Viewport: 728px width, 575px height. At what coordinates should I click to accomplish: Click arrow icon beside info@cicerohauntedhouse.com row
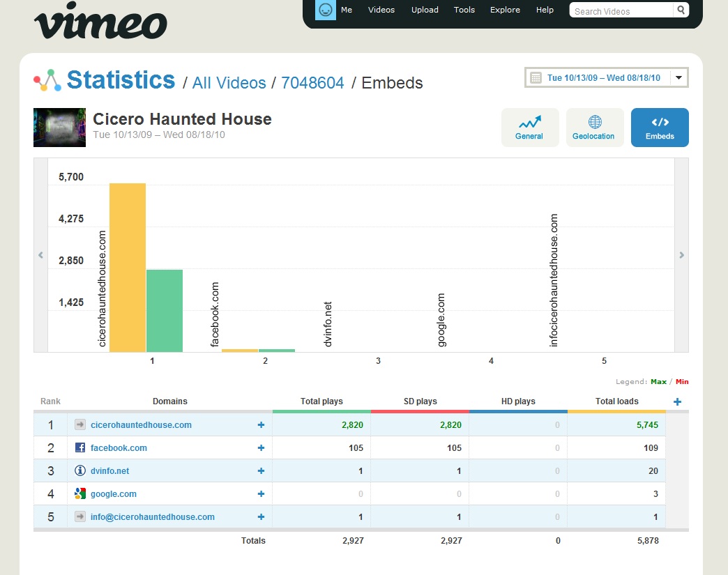coord(80,516)
